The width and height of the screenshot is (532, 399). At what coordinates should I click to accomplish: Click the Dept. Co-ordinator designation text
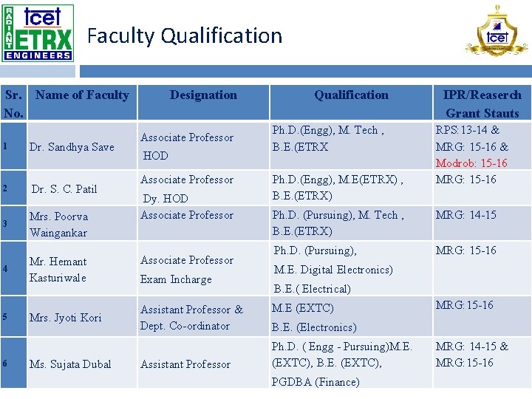(185, 326)
